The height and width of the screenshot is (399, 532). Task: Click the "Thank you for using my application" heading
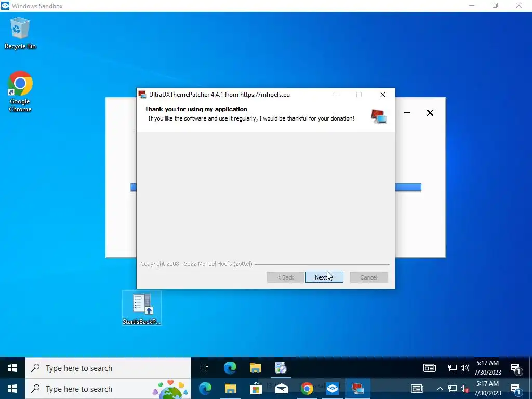point(196,109)
